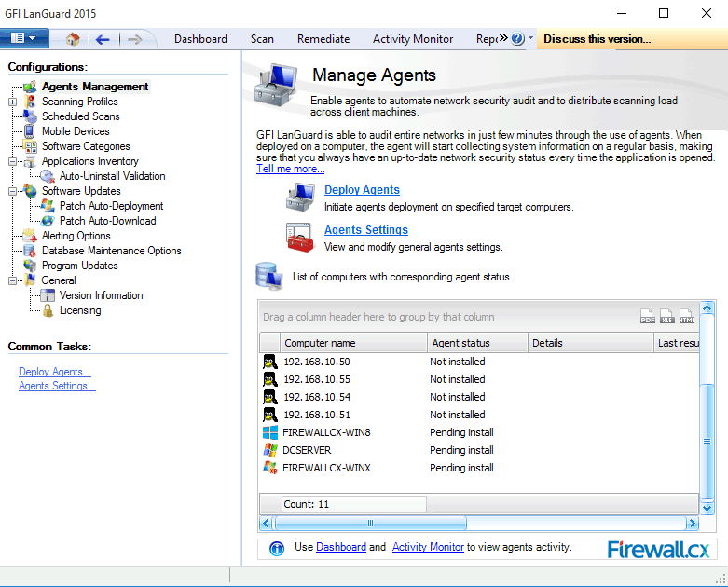
Task: Click Agents Settings under Common Tasks
Action: 57,386
